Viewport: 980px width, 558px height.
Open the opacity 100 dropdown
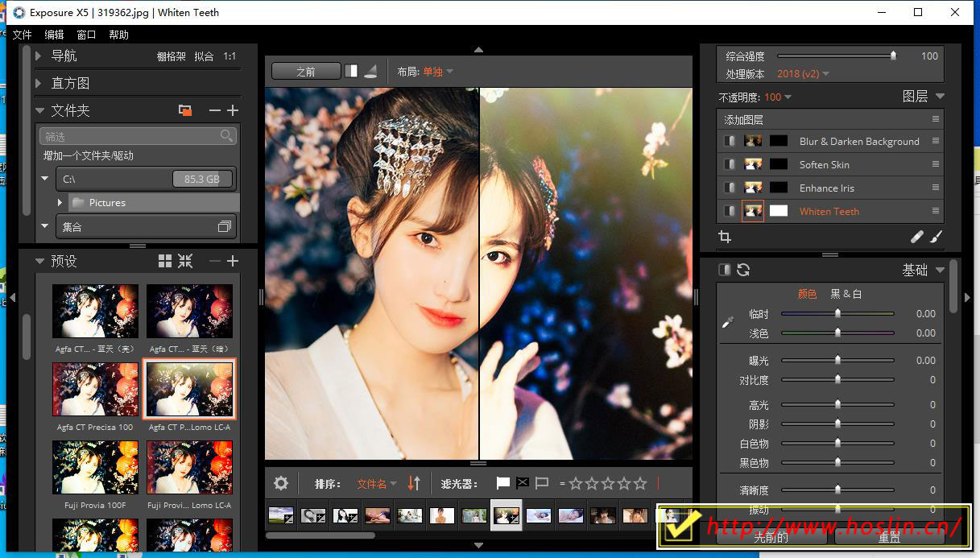[x=777, y=97]
